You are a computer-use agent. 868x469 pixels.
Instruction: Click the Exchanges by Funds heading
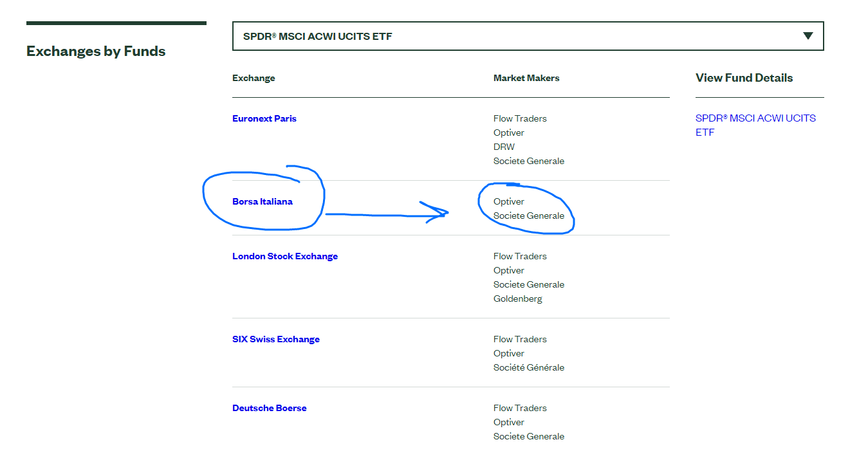click(96, 51)
